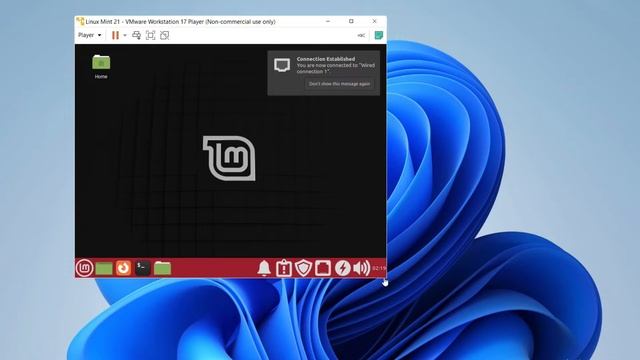Viewport: 640px width, 360px height.
Task: Open the Home folder on Mint desktop
Action: click(101, 67)
